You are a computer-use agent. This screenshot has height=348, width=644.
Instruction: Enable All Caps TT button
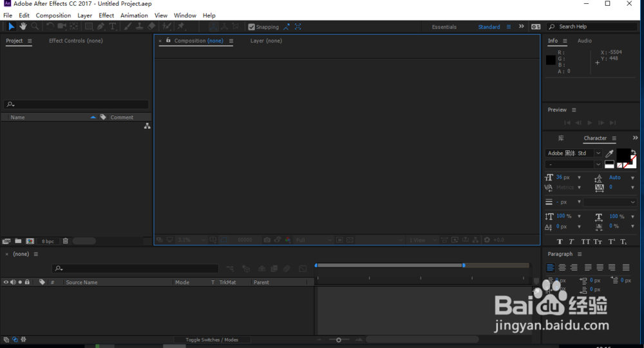coord(585,242)
